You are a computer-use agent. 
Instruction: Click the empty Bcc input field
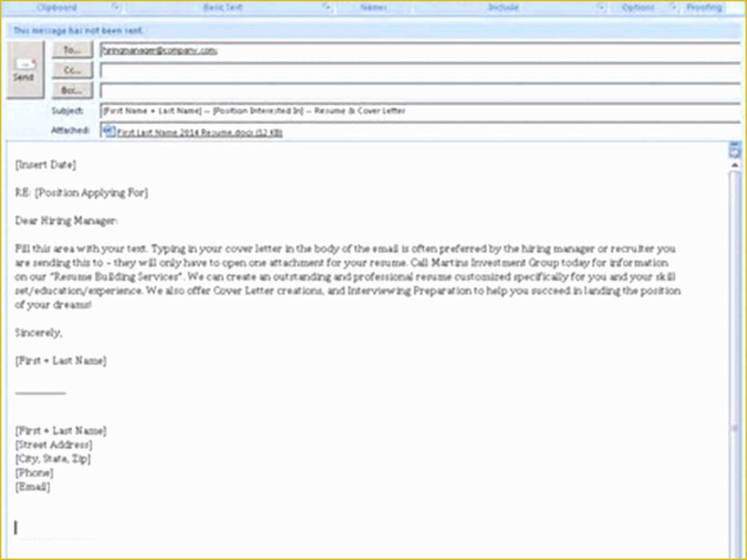click(x=327, y=91)
